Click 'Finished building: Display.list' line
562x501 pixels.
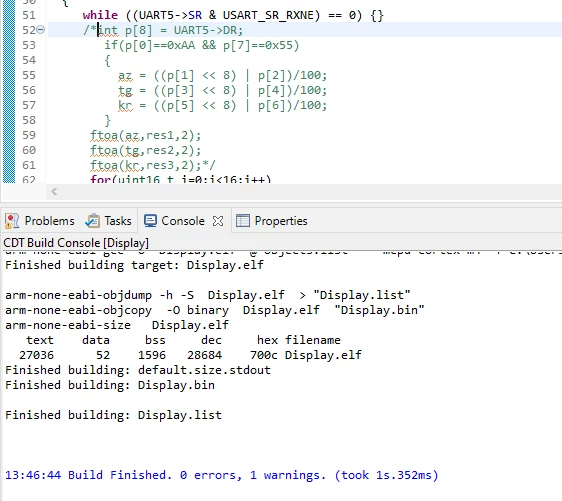coord(114,415)
